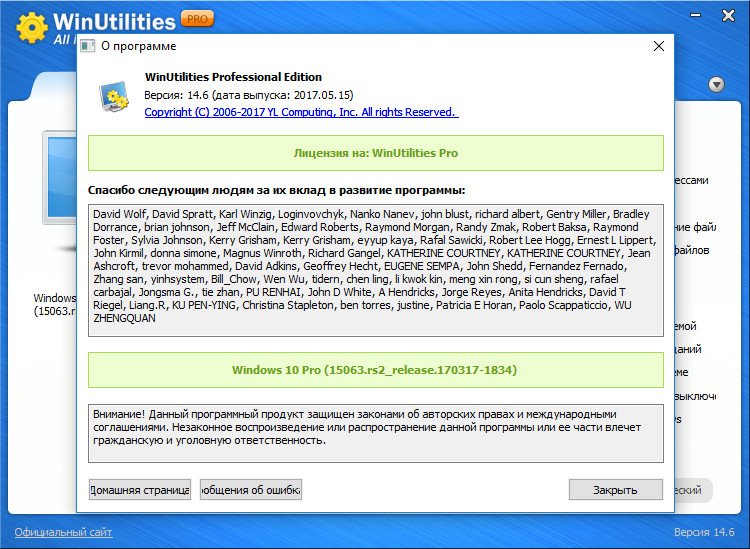Click the Лицензия на: WinUtilities Pro banner

tap(375, 153)
